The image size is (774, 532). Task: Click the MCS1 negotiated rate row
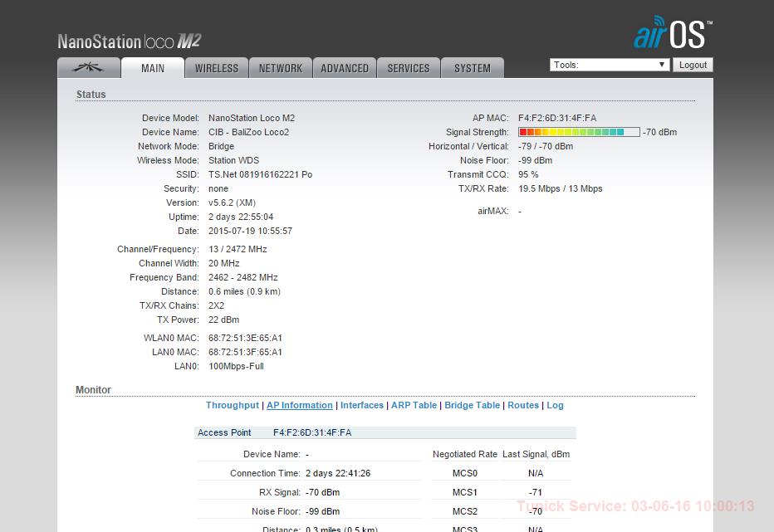[501, 492]
